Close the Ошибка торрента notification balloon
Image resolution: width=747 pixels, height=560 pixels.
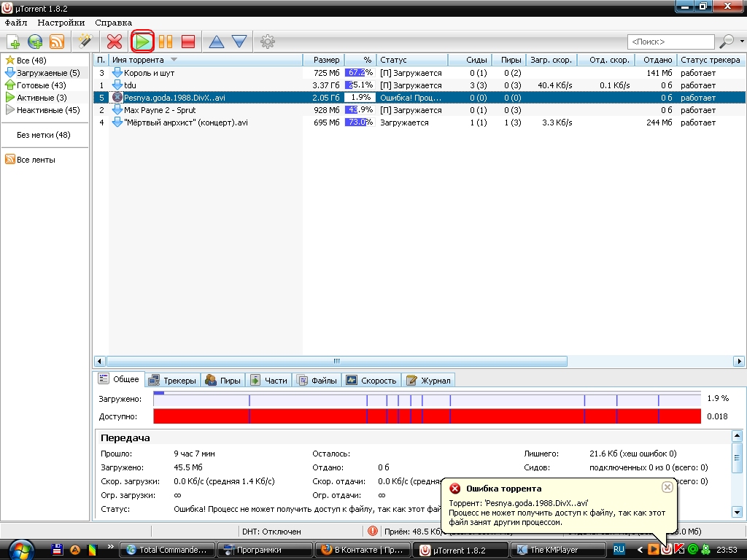[x=667, y=487]
